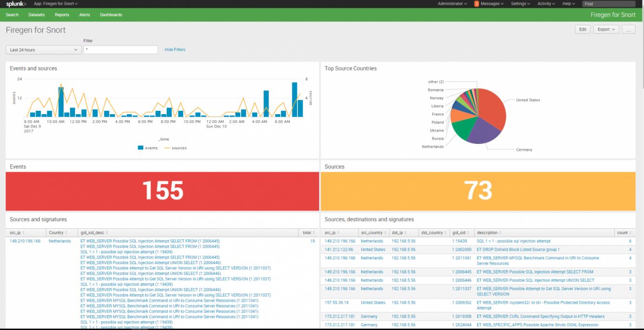The height and width of the screenshot is (330, 644).
Task: Click the Find search box
Action: click(x=609, y=4)
